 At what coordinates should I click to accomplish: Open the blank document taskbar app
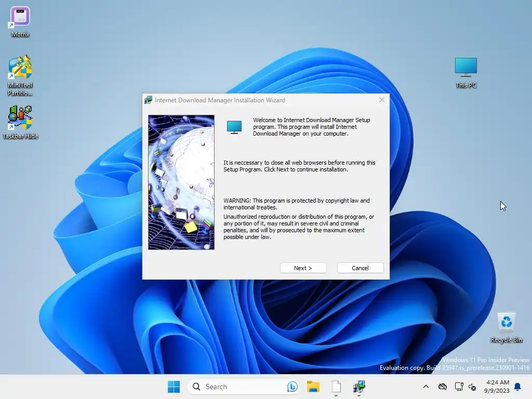tap(336, 387)
